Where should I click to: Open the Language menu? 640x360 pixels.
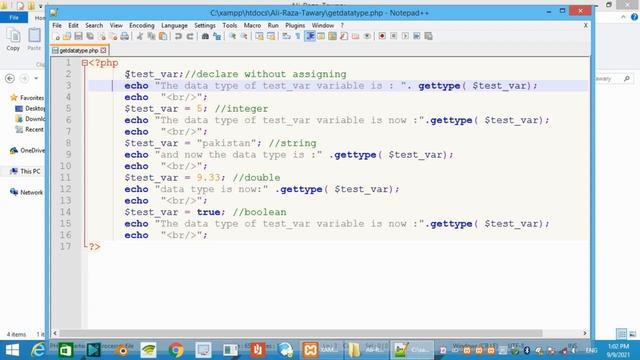pos(174,25)
